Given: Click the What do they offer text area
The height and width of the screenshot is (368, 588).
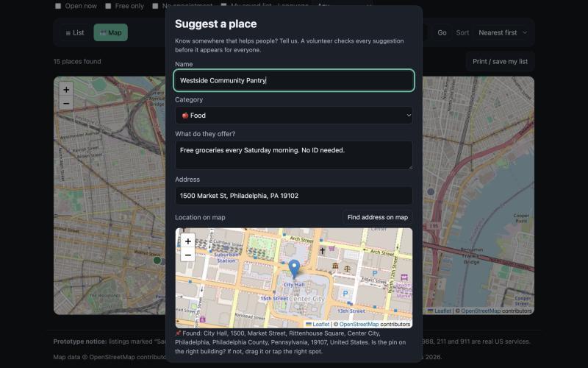Looking at the screenshot, I should click(x=294, y=155).
